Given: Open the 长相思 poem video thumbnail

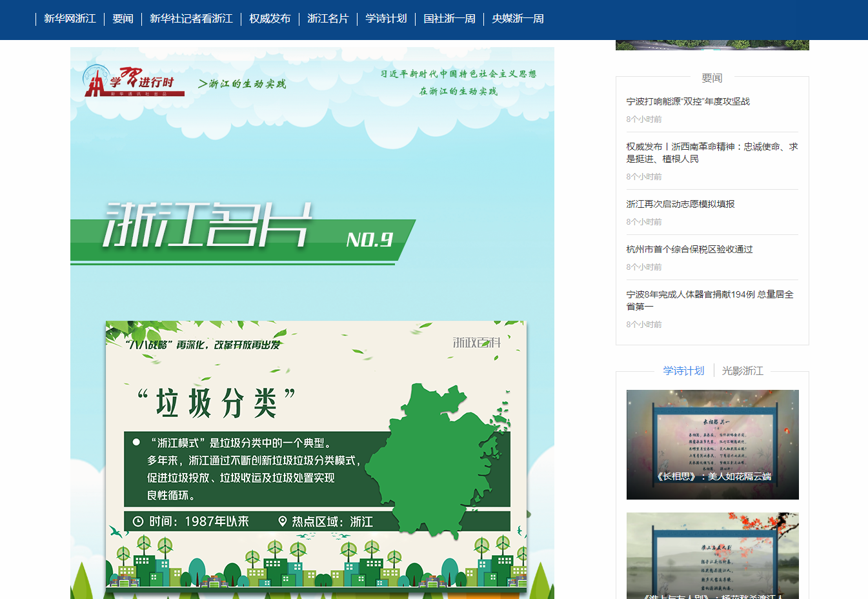Looking at the screenshot, I should pyautogui.click(x=712, y=444).
